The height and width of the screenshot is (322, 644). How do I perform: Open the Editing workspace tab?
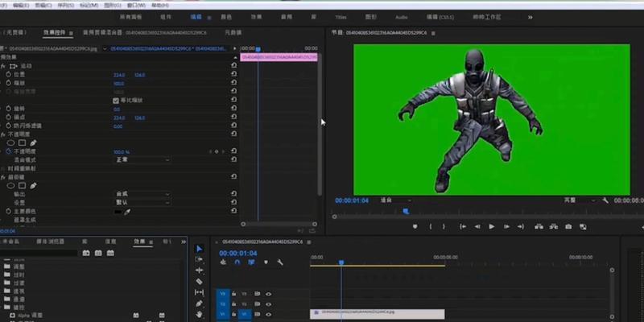click(x=196, y=17)
